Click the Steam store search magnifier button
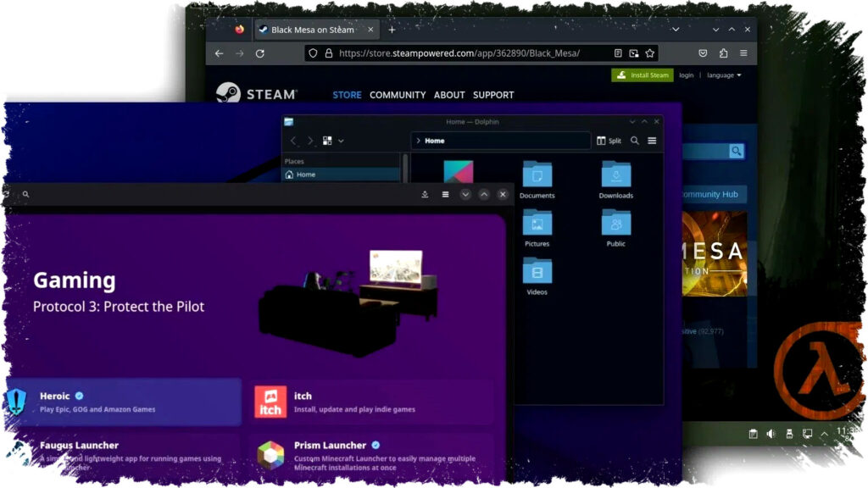The image size is (868, 488). (x=737, y=151)
